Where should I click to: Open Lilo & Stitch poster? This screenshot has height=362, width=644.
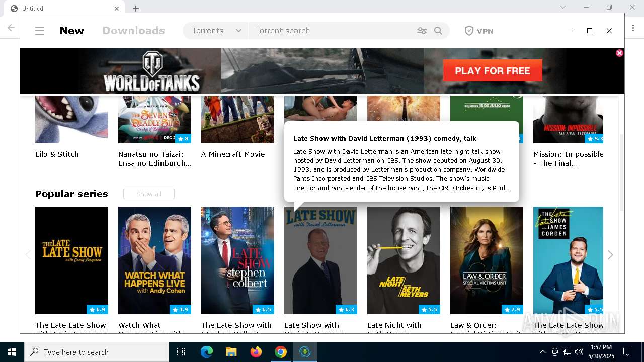coord(71,119)
